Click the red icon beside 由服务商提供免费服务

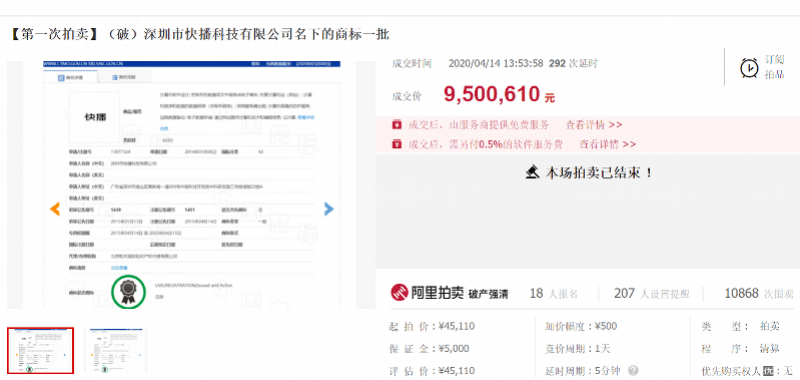[x=396, y=125]
